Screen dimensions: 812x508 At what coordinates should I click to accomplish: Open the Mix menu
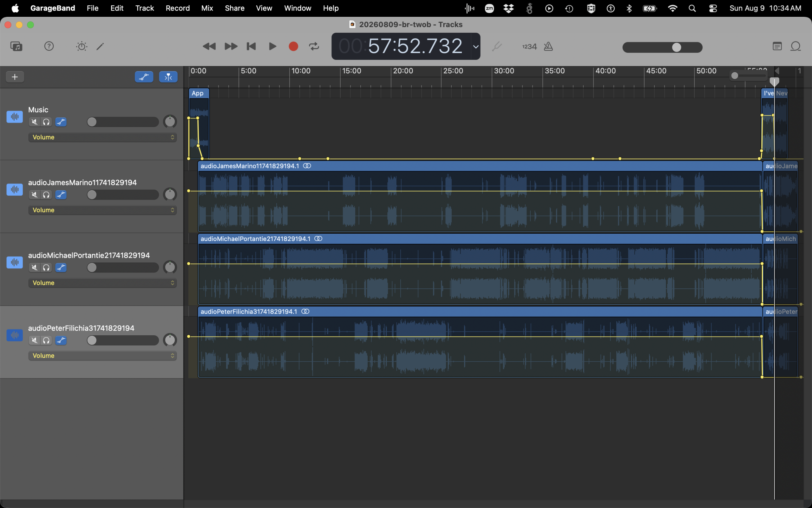coord(207,8)
